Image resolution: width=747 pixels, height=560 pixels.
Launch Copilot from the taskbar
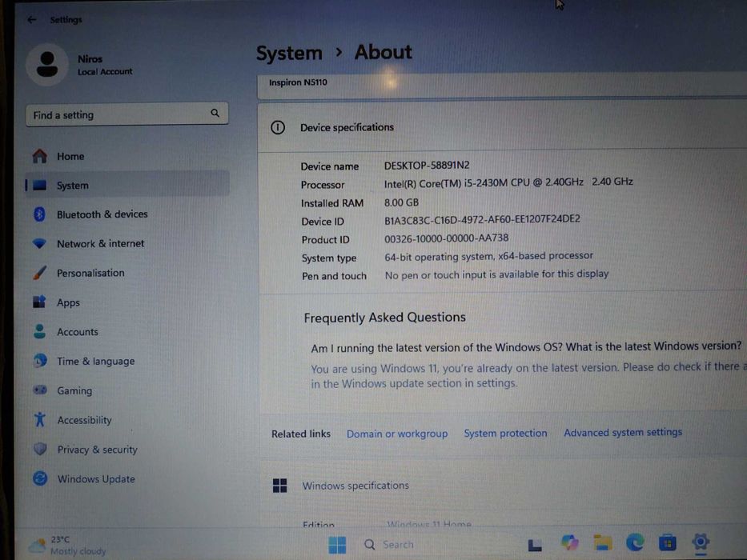[x=569, y=542]
